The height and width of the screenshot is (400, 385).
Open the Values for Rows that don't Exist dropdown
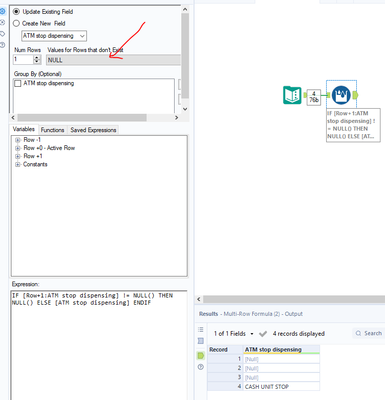pyautogui.click(x=113, y=60)
